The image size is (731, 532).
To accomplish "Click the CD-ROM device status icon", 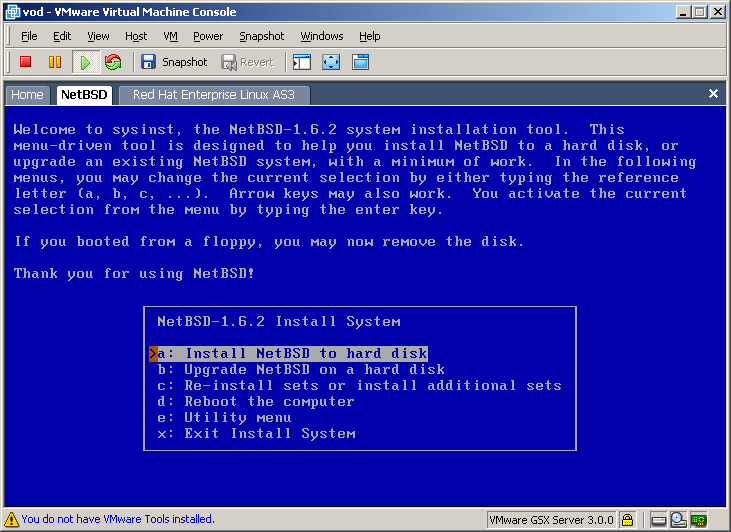I will 678,519.
